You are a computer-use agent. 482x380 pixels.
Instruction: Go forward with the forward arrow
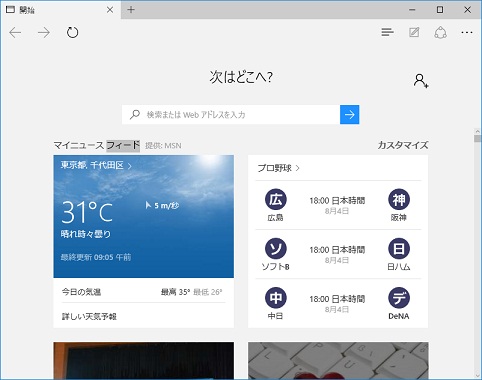(44, 32)
